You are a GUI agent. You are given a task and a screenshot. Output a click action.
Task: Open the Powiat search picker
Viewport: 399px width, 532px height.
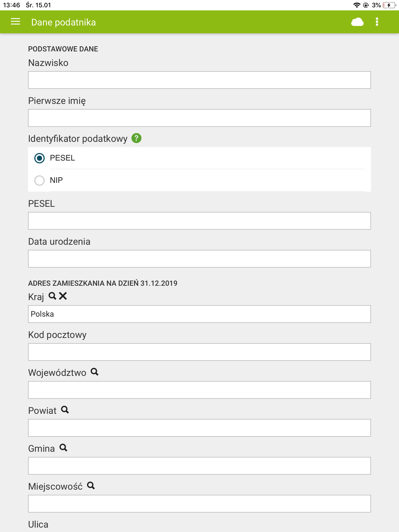coord(65,410)
